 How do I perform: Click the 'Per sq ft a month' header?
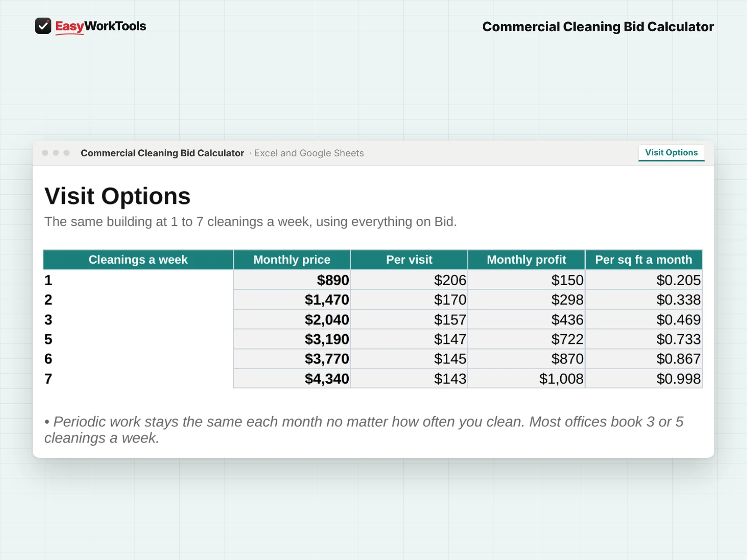pyautogui.click(x=644, y=260)
